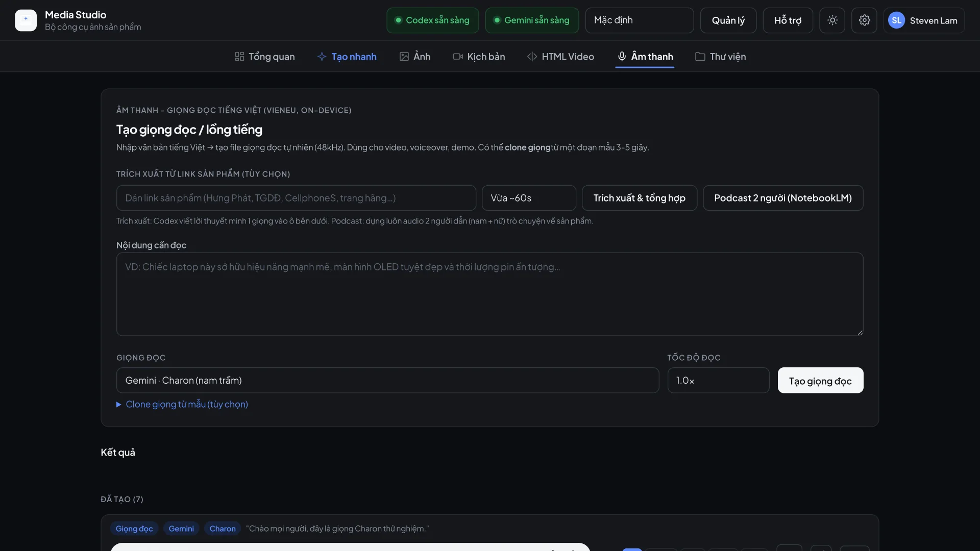
Task: Click Codex sẵn sàng status badge
Action: coord(432,20)
